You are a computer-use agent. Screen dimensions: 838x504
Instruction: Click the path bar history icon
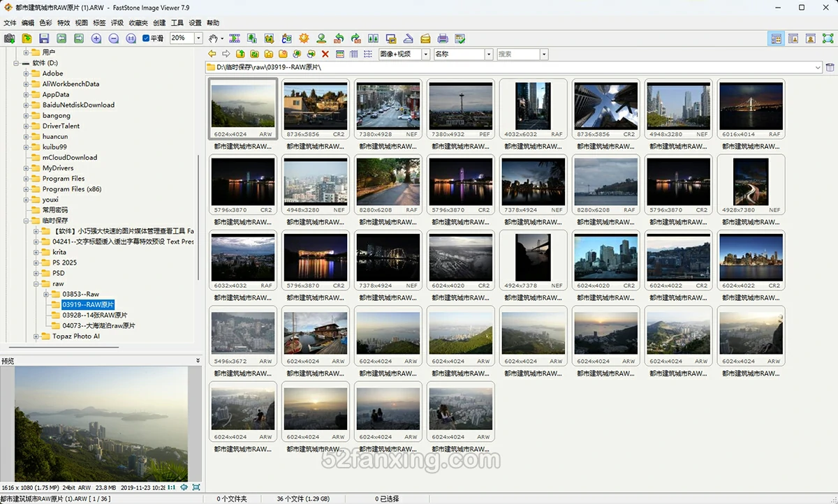pyautogui.click(x=830, y=68)
